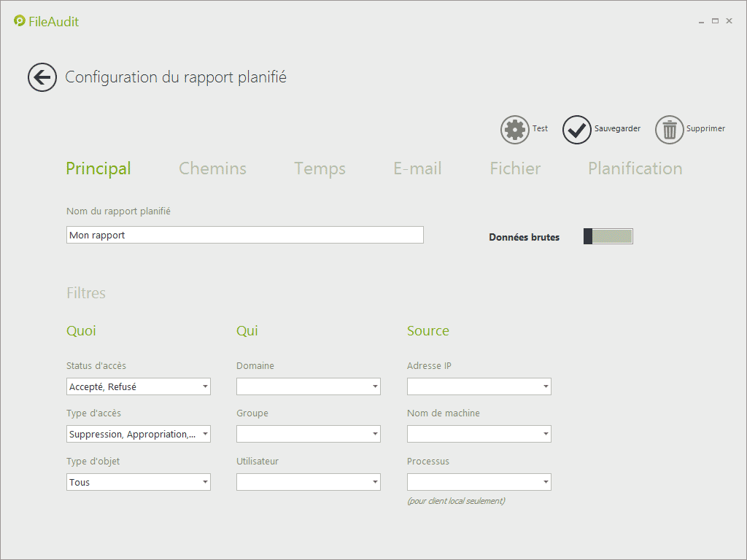Viewport: 747px width, 560px height.
Task: Click the Test gear icon
Action: point(515,130)
